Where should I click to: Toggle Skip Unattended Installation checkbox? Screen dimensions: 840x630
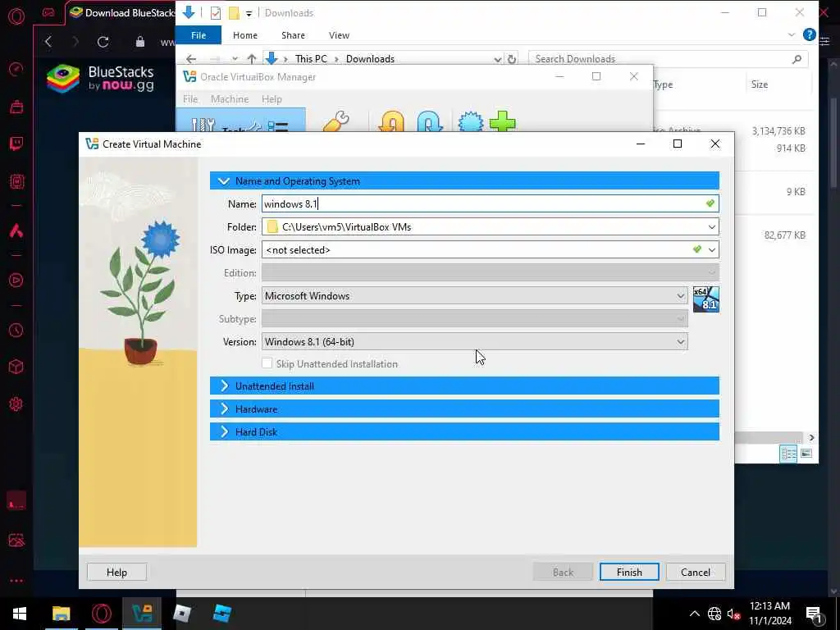click(267, 363)
